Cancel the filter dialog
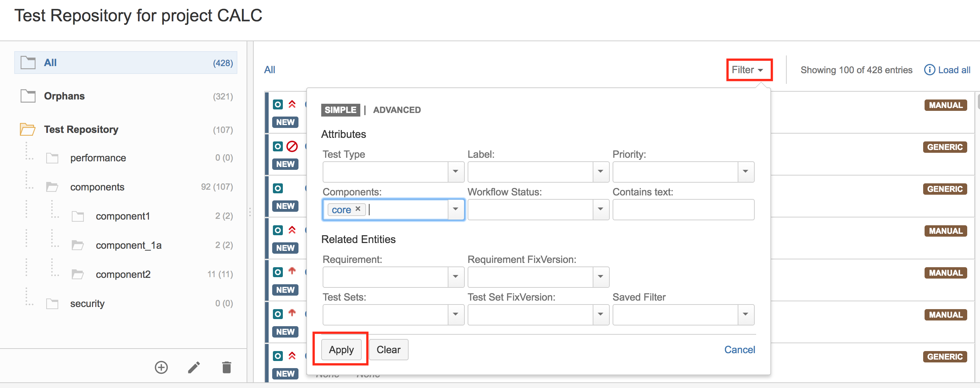The height and width of the screenshot is (388, 980). pos(739,350)
